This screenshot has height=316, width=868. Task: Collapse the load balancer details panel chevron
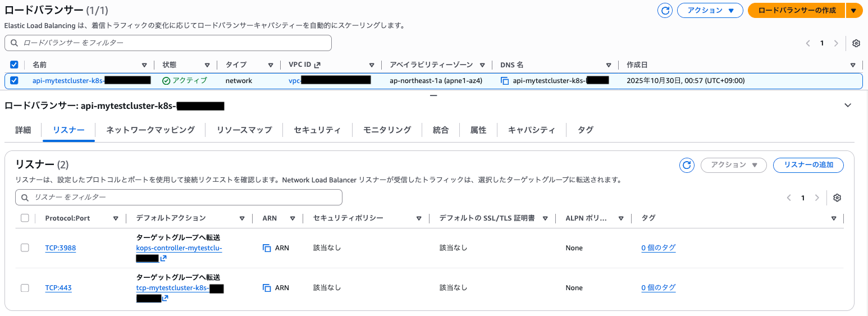coord(848,106)
